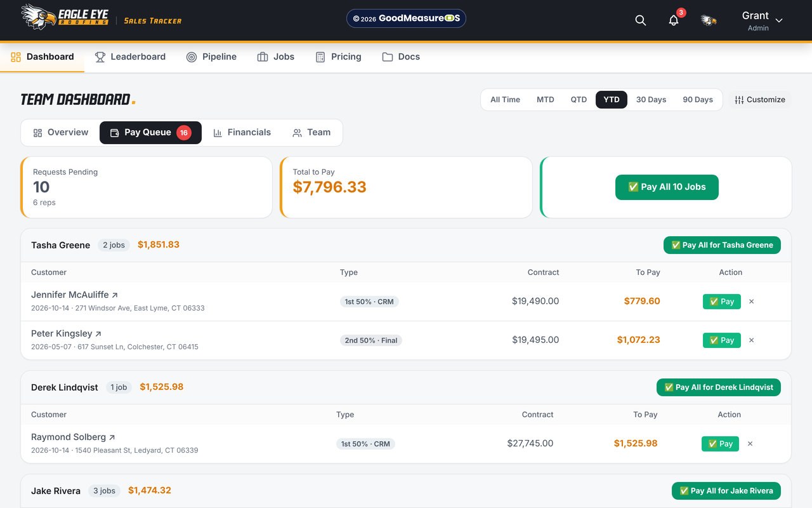
Task: Dismiss Raymond Solberg request with X
Action: point(750,444)
